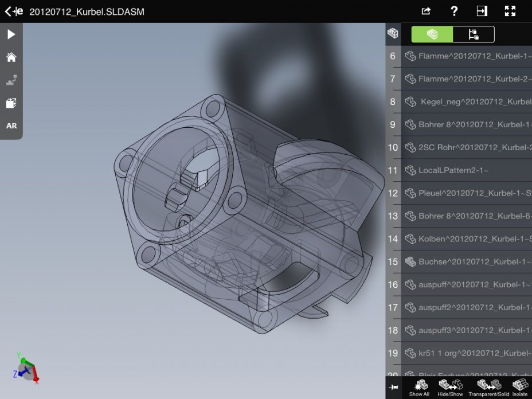Image resolution: width=532 pixels, height=399 pixels.
Task: Select the Buchse component in row 15
Action: coord(466,261)
